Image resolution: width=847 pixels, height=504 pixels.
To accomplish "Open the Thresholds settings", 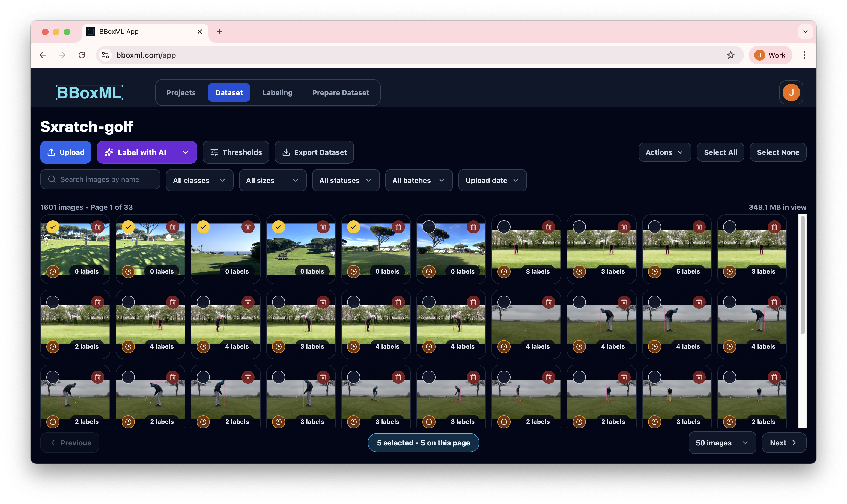I will coord(236,152).
